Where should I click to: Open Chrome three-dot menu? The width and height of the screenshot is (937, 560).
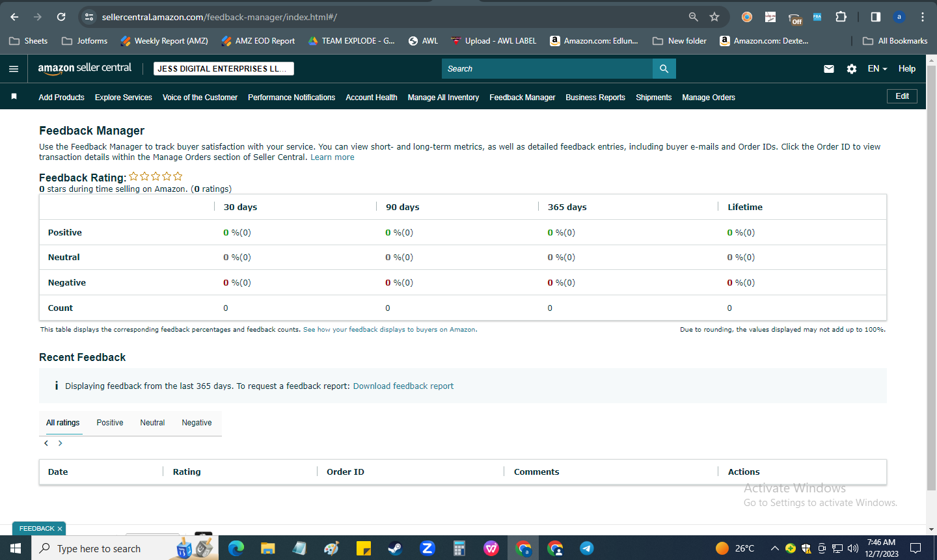923,17
